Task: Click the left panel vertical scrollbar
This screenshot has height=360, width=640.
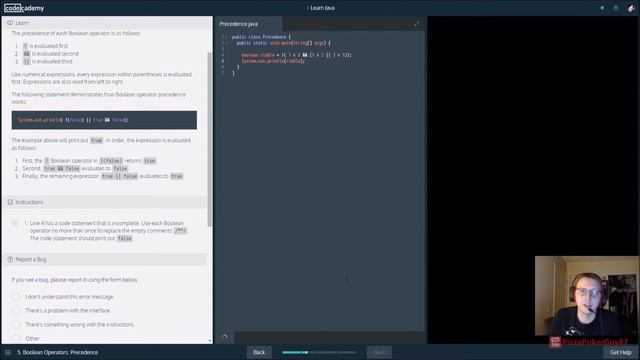Action: [210, 139]
